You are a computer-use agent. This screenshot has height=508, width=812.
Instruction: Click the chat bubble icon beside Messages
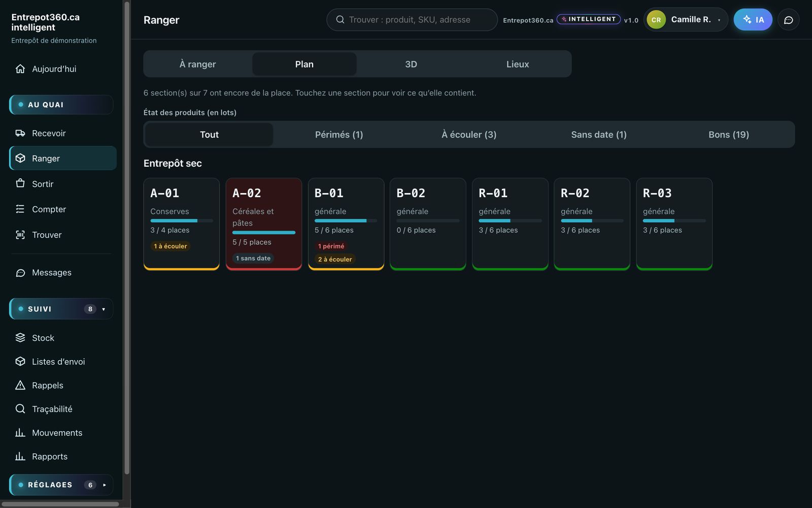[20, 273]
